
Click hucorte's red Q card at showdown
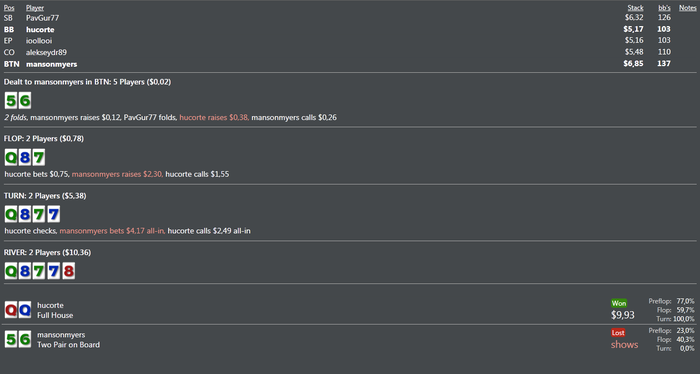tap(11, 309)
